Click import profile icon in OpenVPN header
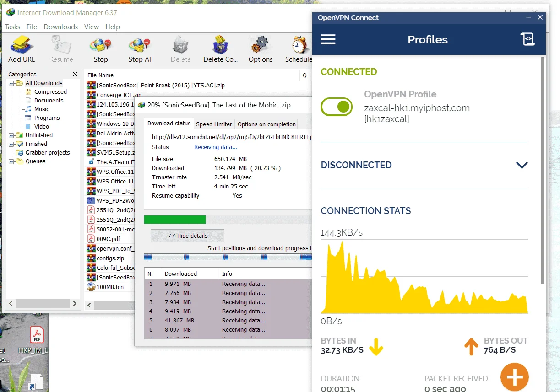Image resolution: width=560 pixels, height=392 pixels. pos(527,39)
